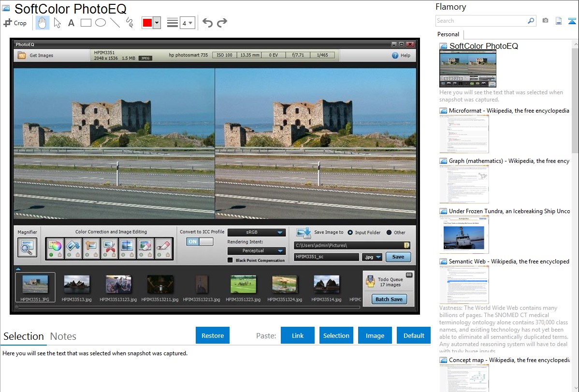Choose the text annotation tool

point(71,23)
